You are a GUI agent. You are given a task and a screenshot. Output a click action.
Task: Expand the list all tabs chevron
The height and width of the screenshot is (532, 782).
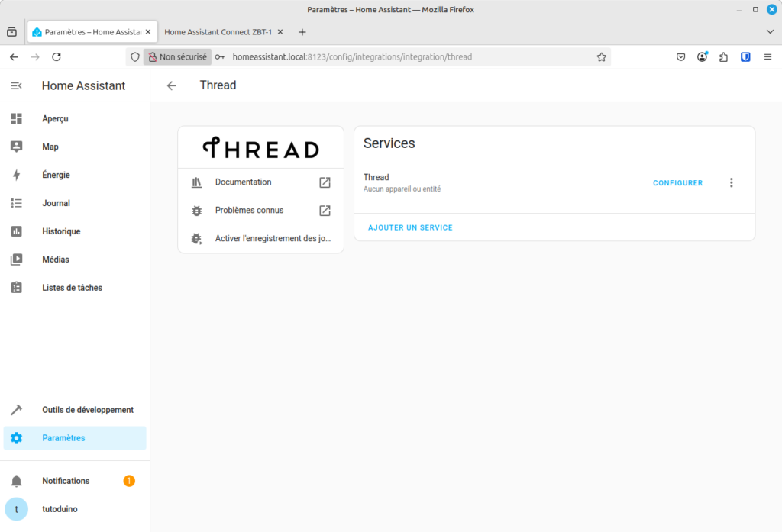click(770, 31)
